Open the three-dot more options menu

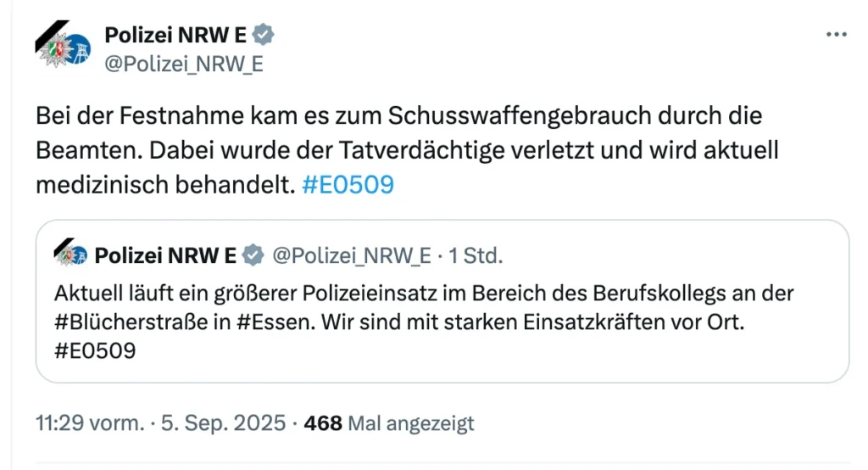point(836,35)
